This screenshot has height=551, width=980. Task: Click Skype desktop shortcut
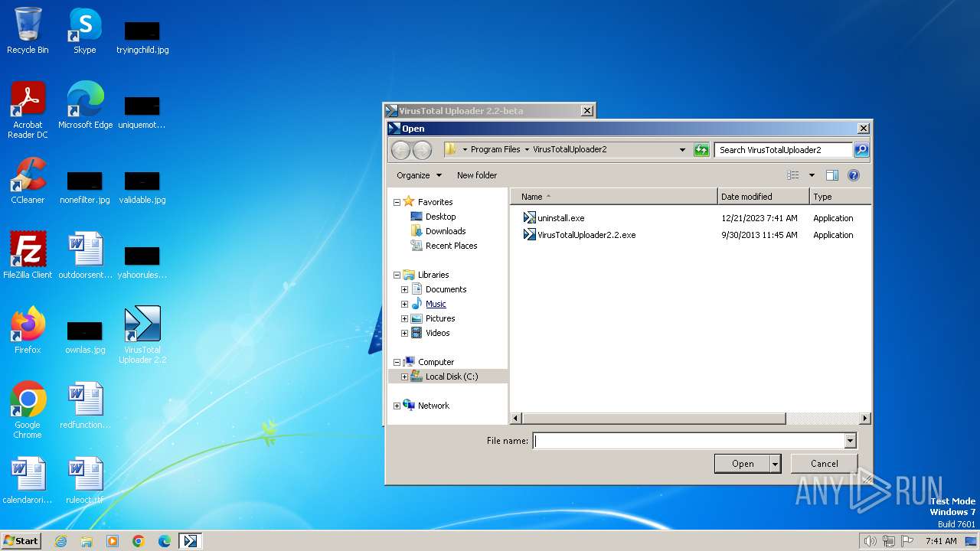[85, 31]
